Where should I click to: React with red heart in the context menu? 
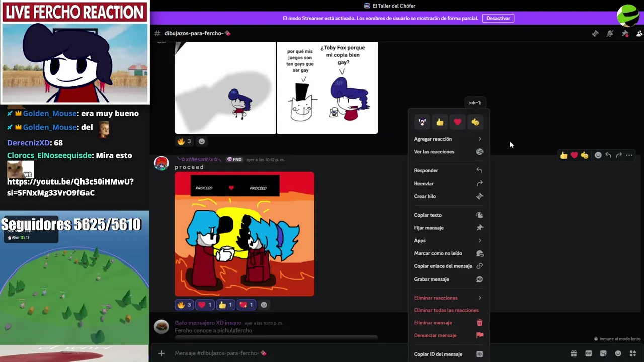[457, 122]
